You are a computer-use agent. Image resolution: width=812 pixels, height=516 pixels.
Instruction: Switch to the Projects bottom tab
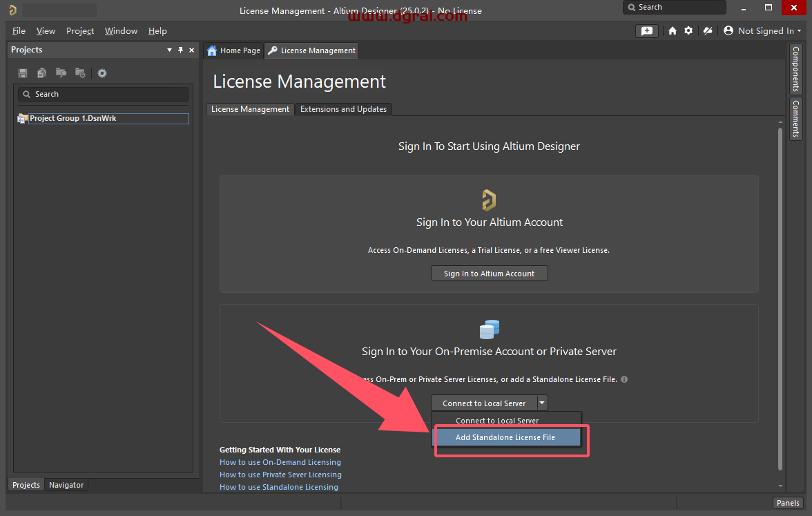pyautogui.click(x=26, y=485)
